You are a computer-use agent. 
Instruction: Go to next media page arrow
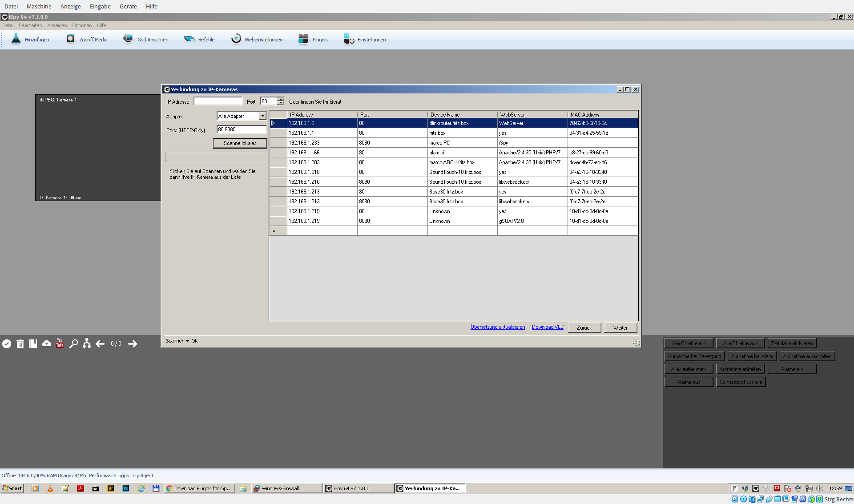click(133, 344)
